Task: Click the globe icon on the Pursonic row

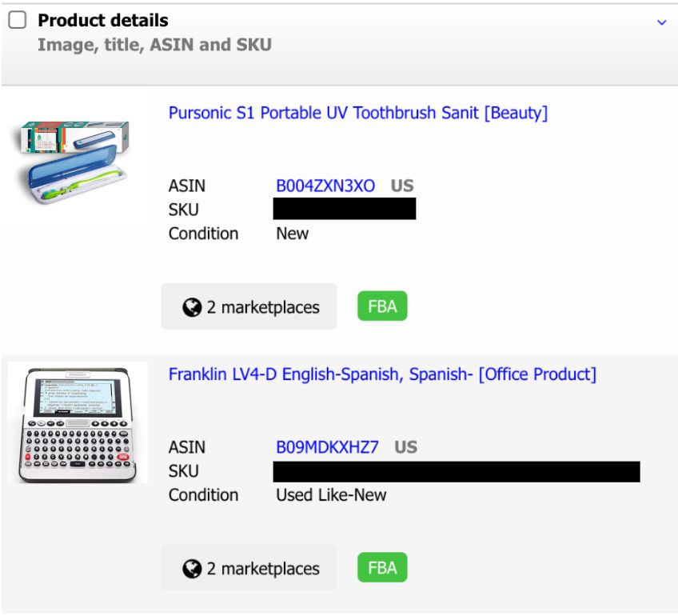Action: click(192, 307)
